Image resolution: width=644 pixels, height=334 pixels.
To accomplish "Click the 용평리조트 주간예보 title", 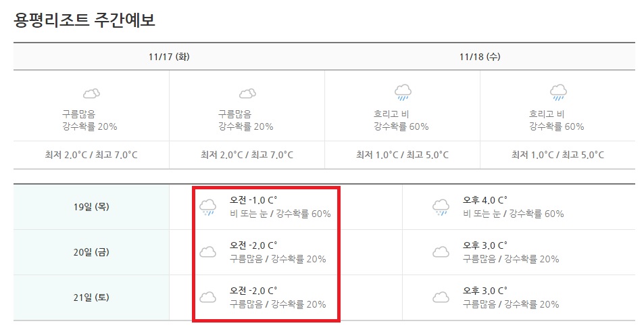I will click(84, 20).
